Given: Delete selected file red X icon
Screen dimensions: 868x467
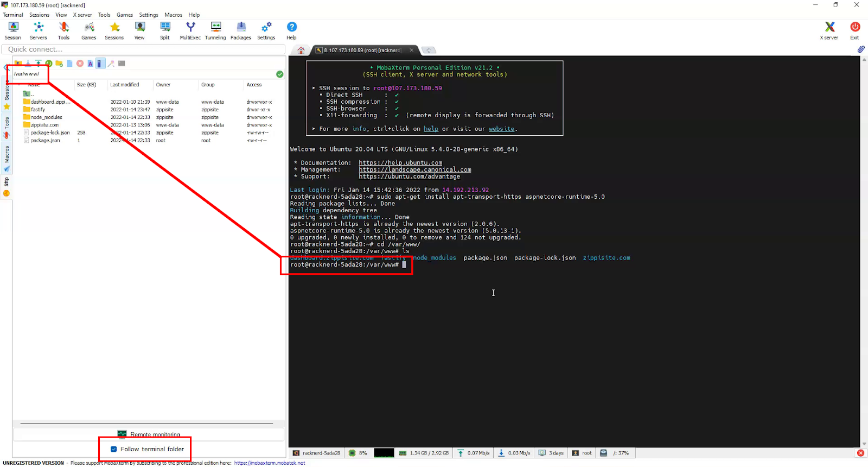Looking at the screenshot, I should point(80,64).
